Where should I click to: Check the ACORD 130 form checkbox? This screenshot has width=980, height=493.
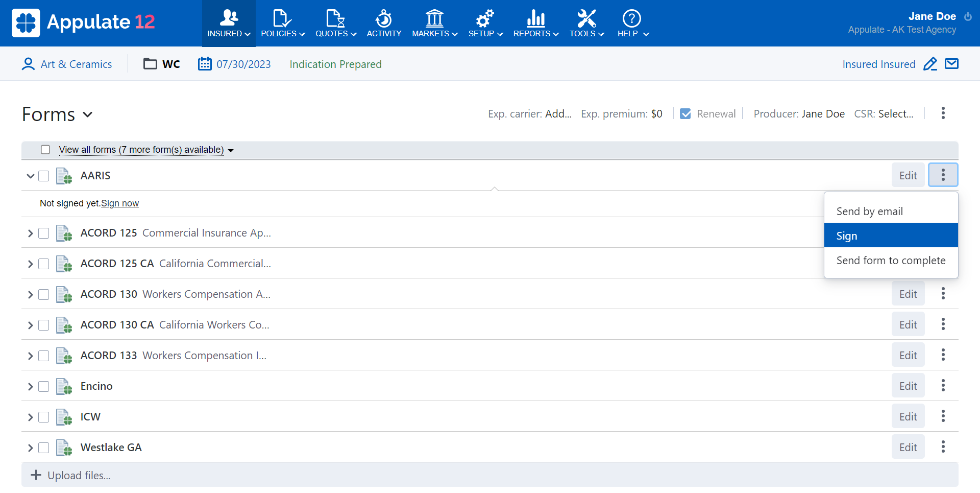44,295
